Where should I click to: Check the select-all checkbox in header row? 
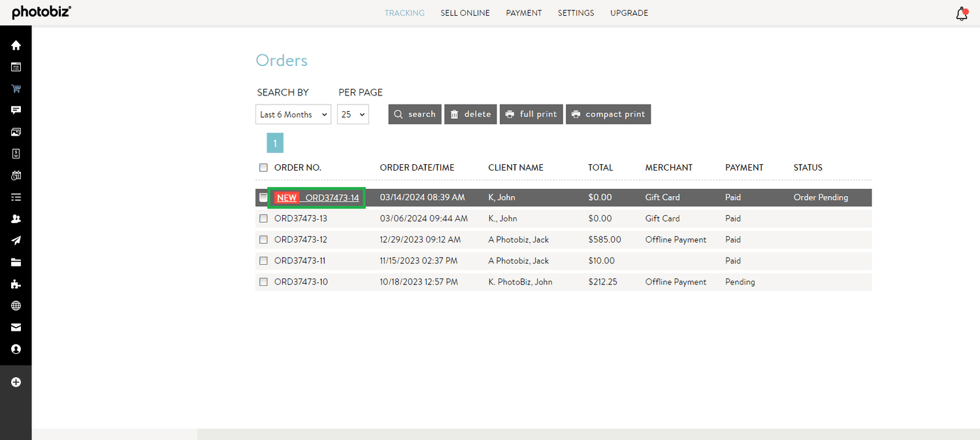click(x=263, y=167)
